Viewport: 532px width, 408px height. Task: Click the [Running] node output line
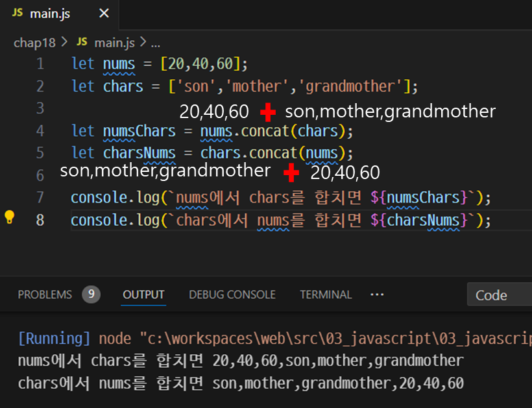click(x=275, y=339)
